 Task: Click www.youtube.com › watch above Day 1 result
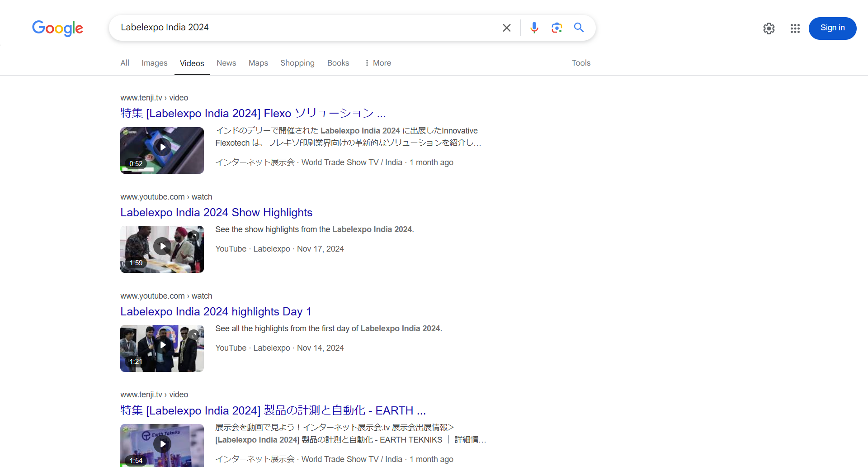point(166,296)
